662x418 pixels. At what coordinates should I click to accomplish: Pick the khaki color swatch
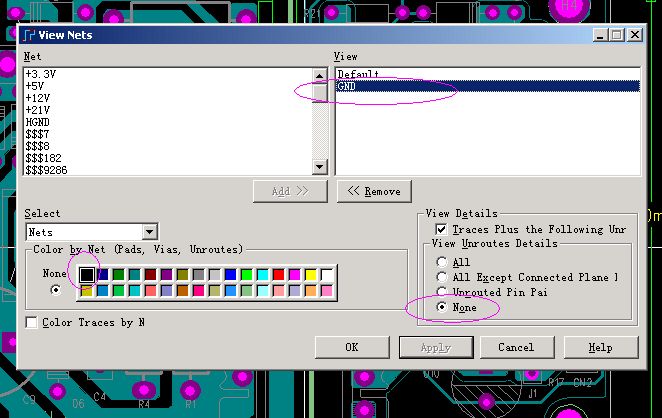click(x=214, y=290)
